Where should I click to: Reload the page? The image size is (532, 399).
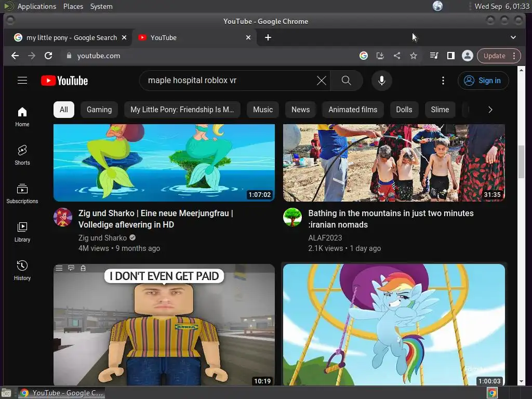click(48, 56)
